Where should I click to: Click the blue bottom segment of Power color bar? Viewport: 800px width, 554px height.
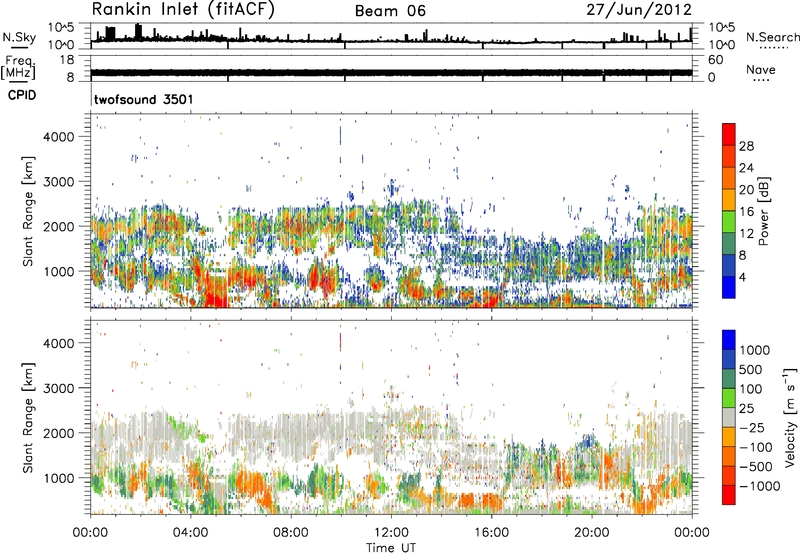[729, 287]
